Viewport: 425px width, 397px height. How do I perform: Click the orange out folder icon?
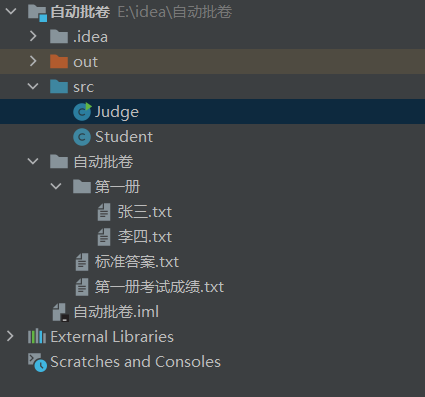click(x=59, y=62)
